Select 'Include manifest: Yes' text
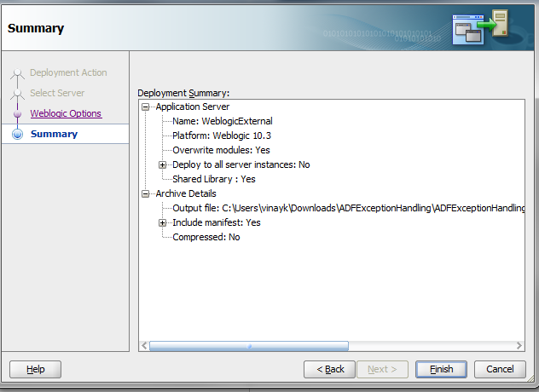The width and height of the screenshot is (539, 392). (217, 222)
